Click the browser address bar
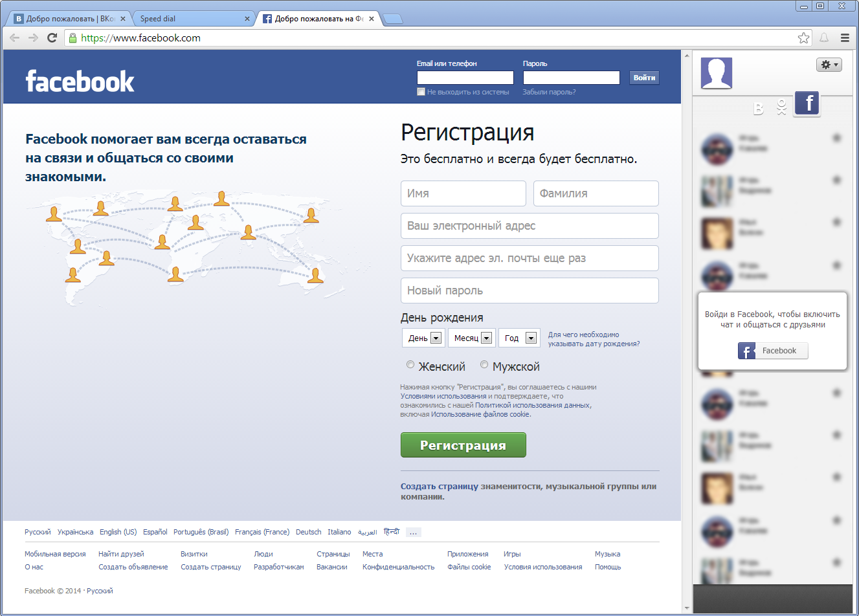This screenshot has height=616, width=859. tap(437, 38)
